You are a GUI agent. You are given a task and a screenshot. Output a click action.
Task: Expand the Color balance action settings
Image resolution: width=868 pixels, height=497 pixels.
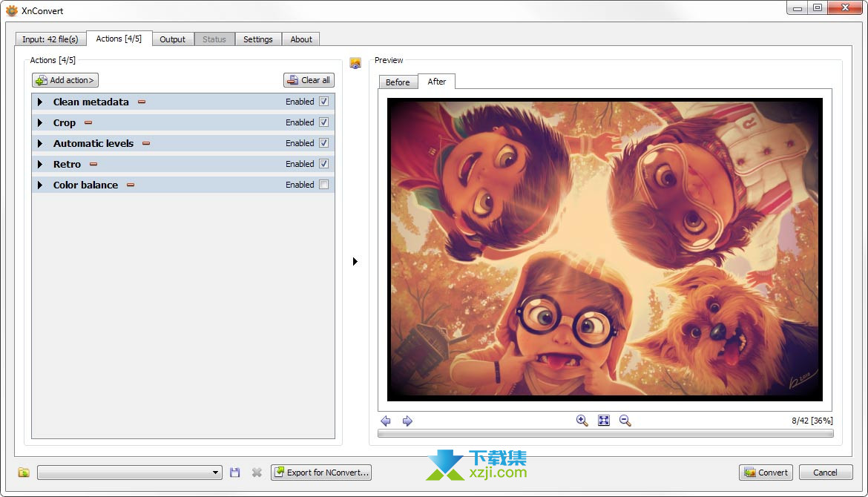[40, 185]
